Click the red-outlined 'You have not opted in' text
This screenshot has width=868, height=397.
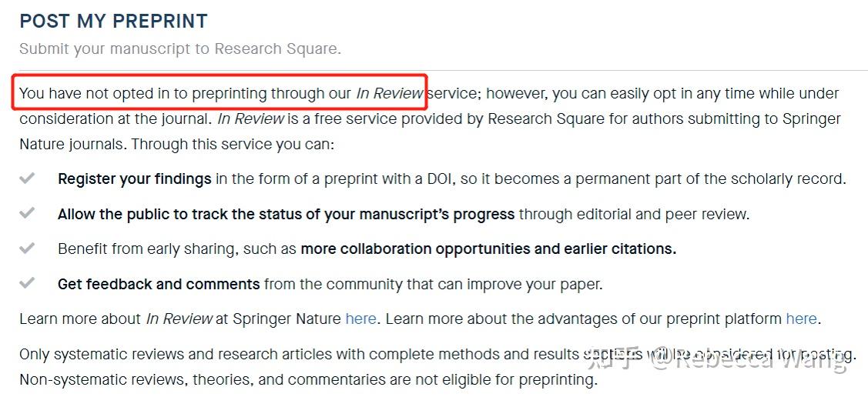click(220, 92)
